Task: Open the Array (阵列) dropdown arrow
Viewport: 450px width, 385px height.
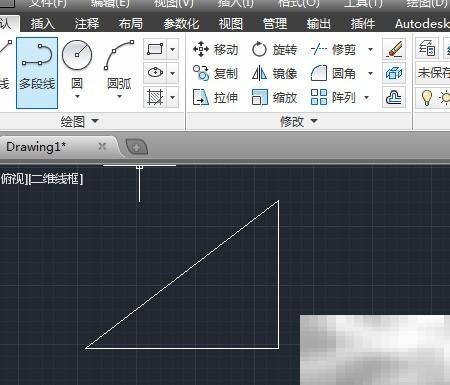Action: point(367,98)
